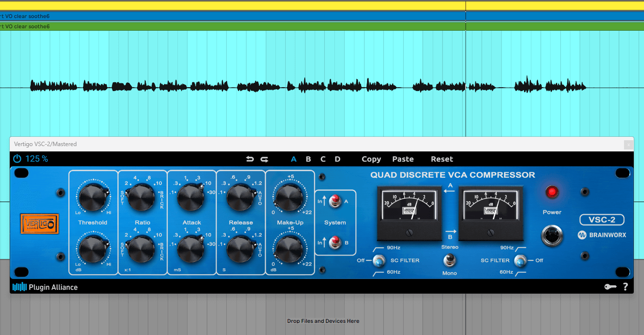The image size is (644, 335).
Task: Click the VSC-2 badge
Action: [602, 220]
